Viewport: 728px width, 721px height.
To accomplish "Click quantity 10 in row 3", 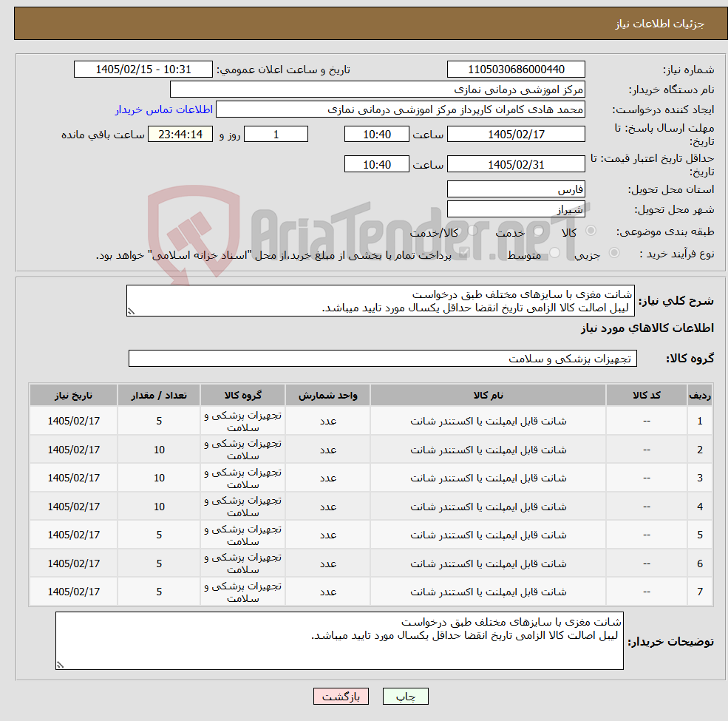I will coord(159,478).
